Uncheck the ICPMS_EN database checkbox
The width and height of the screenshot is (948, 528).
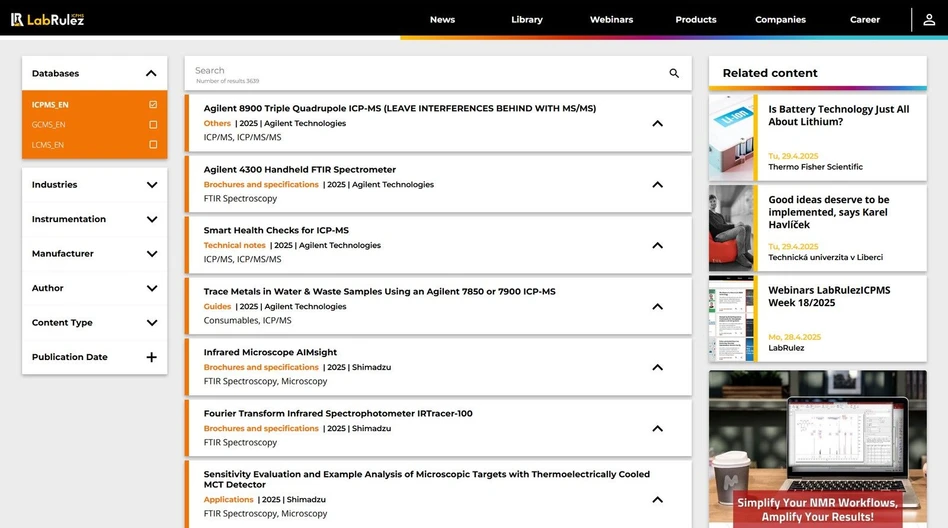(153, 105)
